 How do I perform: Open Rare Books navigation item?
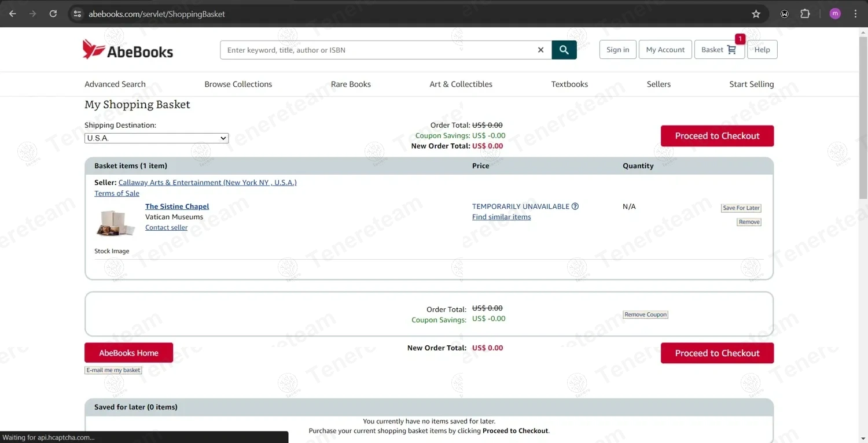[351, 84]
